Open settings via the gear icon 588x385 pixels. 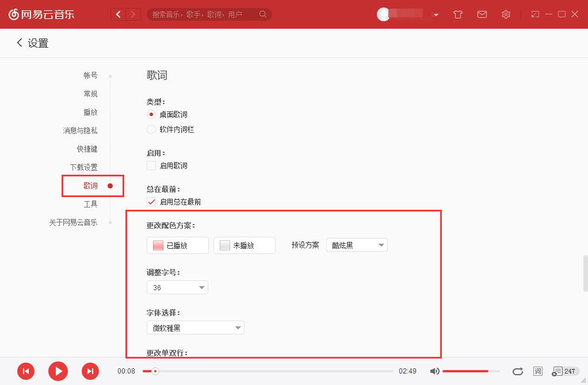click(x=506, y=14)
